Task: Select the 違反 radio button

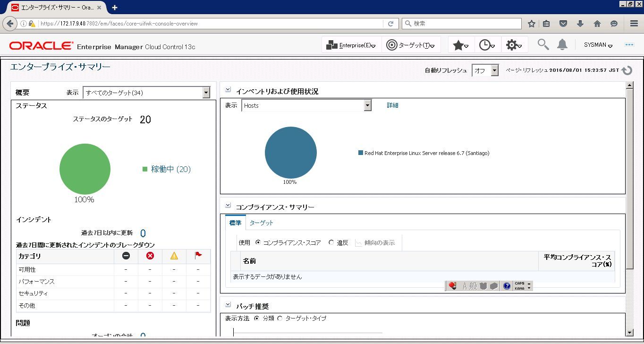Action: [x=331, y=242]
